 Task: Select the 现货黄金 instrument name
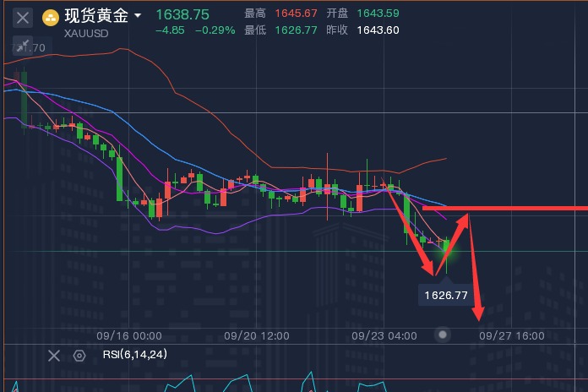[96, 15]
